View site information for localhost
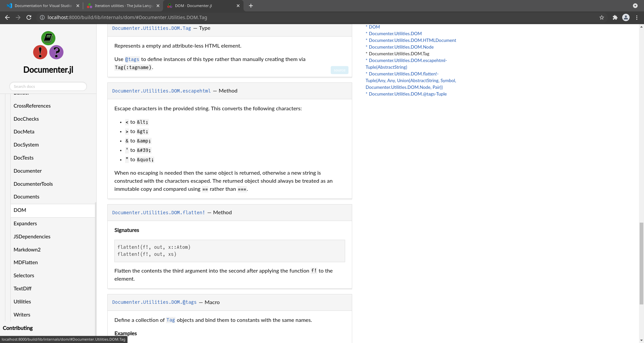 click(42, 17)
